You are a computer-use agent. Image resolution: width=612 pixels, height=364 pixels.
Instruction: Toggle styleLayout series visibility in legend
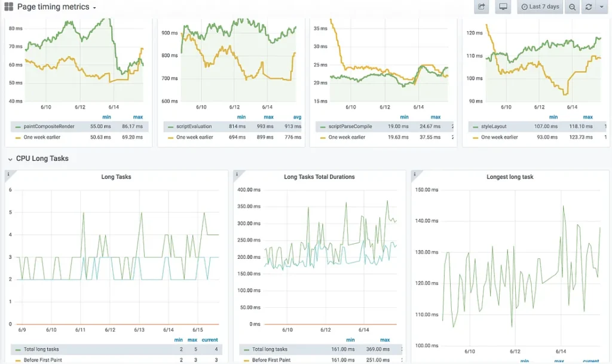[x=493, y=127]
